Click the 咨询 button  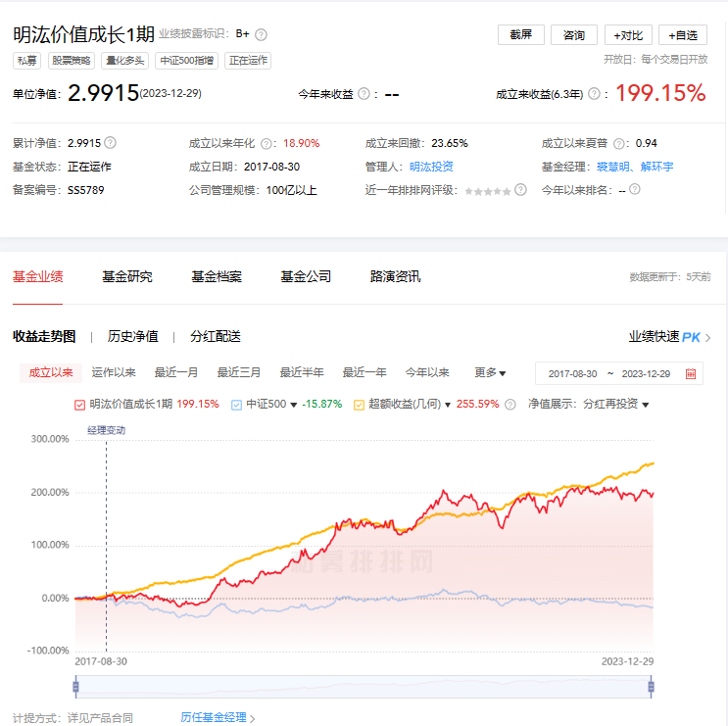(574, 35)
